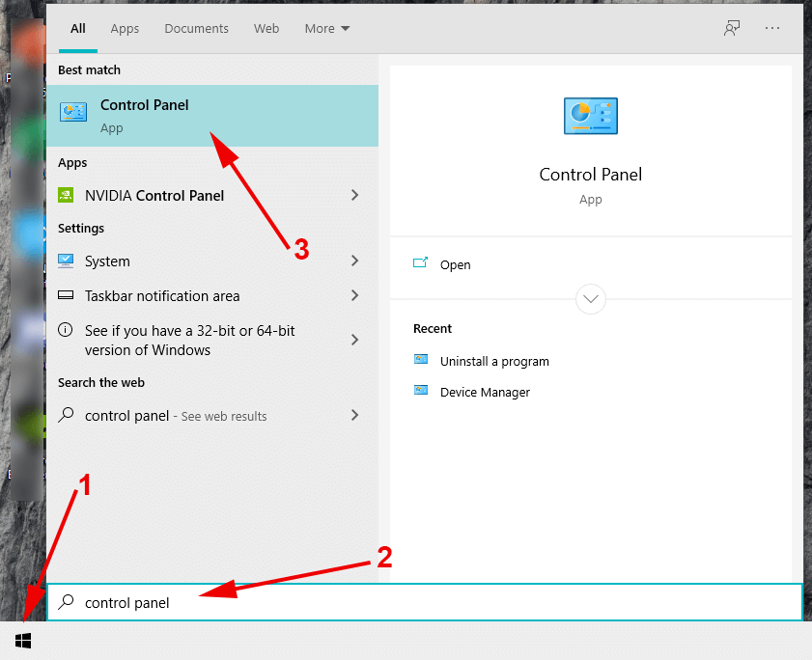Click the System settings monitor icon
Viewport: 812px width, 660px height.
(x=66, y=261)
